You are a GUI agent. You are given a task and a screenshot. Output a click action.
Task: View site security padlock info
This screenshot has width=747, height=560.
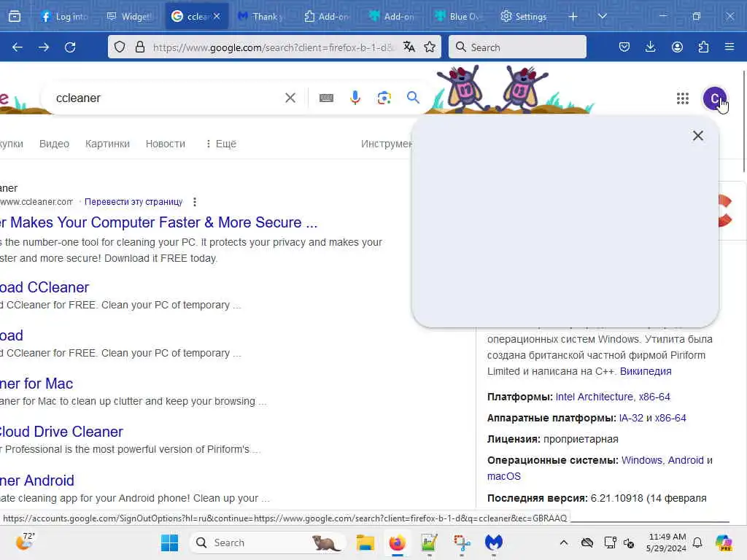[x=139, y=47]
